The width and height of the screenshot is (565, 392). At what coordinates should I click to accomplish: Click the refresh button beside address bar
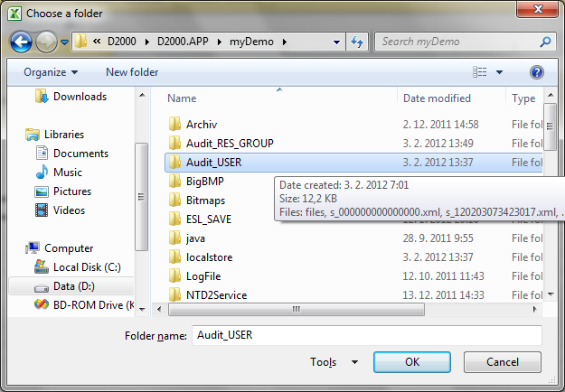[x=357, y=42]
